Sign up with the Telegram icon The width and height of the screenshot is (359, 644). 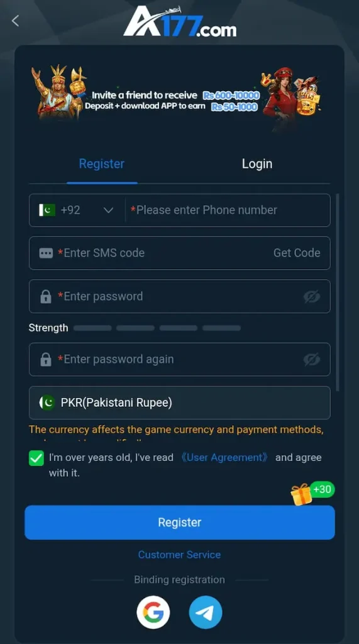(x=206, y=613)
